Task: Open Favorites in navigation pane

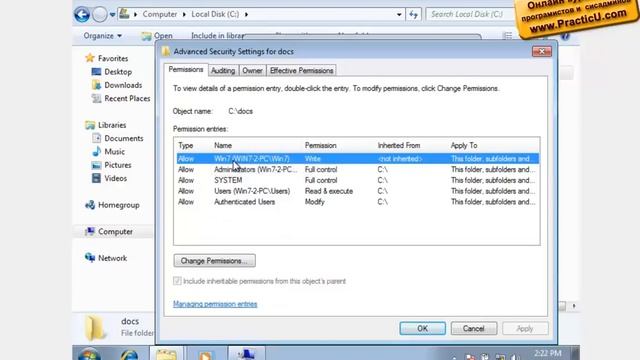Action: [107, 58]
